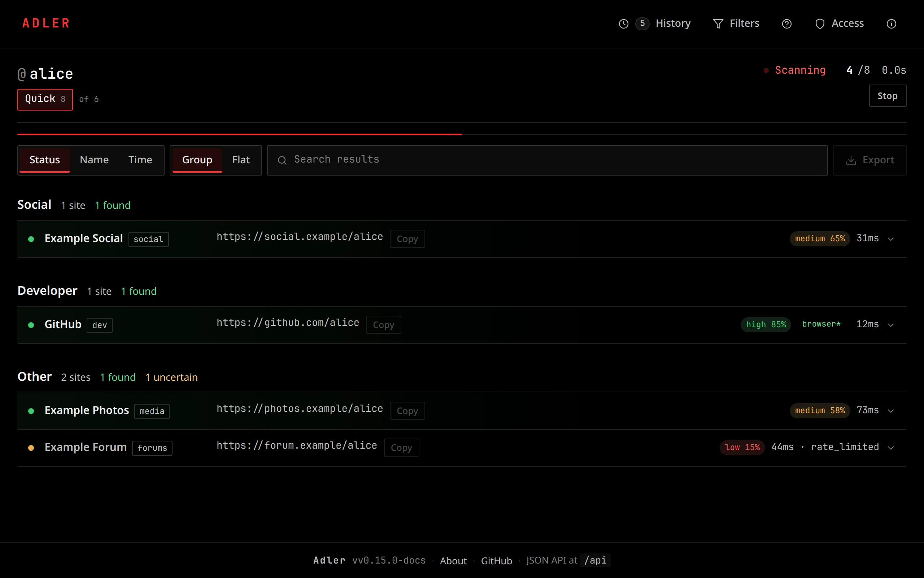Select the Quick scan mode
The image size is (924, 578).
pyautogui.click(x=45, y=99)
